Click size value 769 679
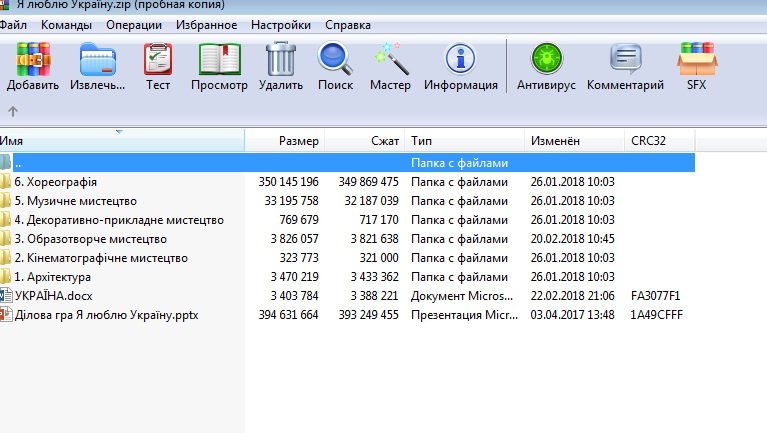The width and height of the screenshot is (767, 433). (299, 220)
